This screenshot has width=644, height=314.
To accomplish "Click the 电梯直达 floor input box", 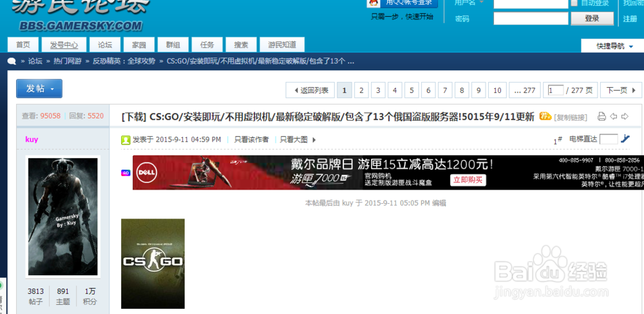I will [x=609, y=139].
